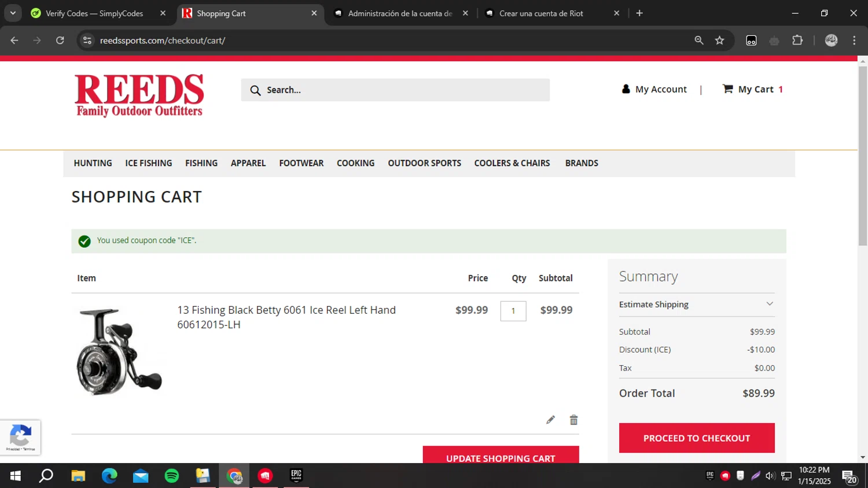Open the 13 Fishing Black Betty product link
The image size is (868, 488).
point(286,317)
